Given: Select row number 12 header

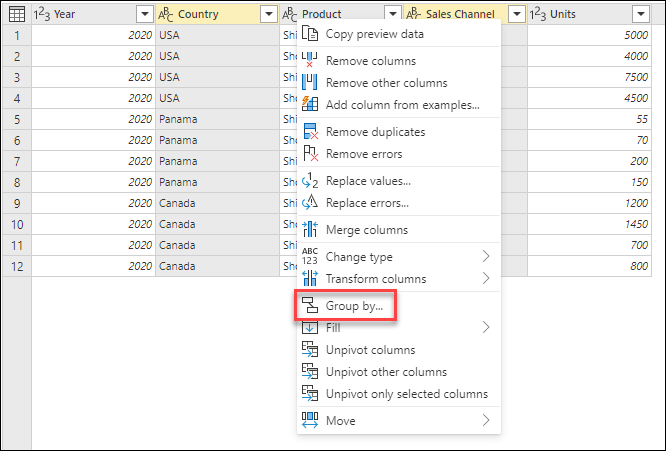Looking at the screenshot, I should 17,266.
